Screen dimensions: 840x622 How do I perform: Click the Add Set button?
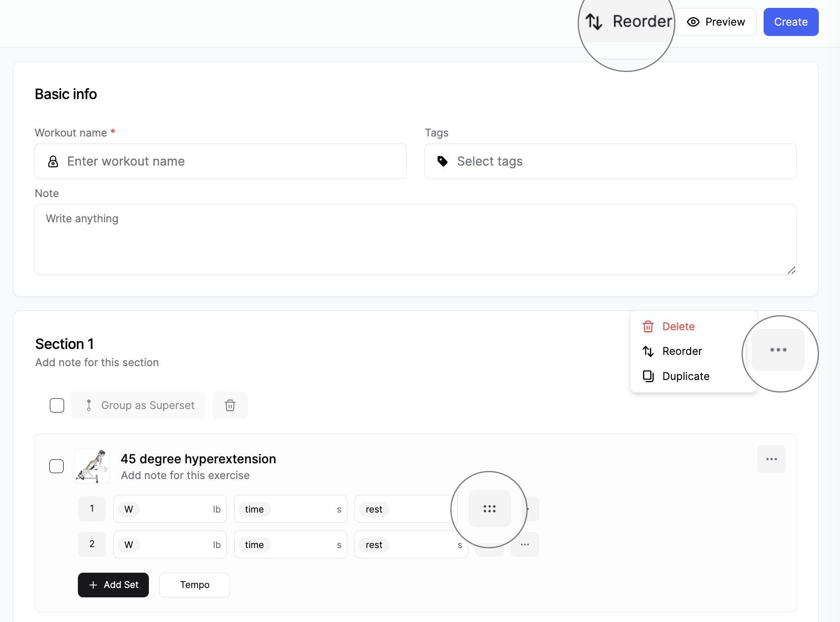(x=113, y=585)
